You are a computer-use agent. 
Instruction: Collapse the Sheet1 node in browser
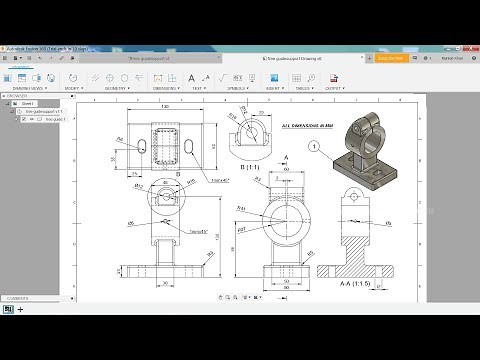pyautogui.click(x=7, y=104)
